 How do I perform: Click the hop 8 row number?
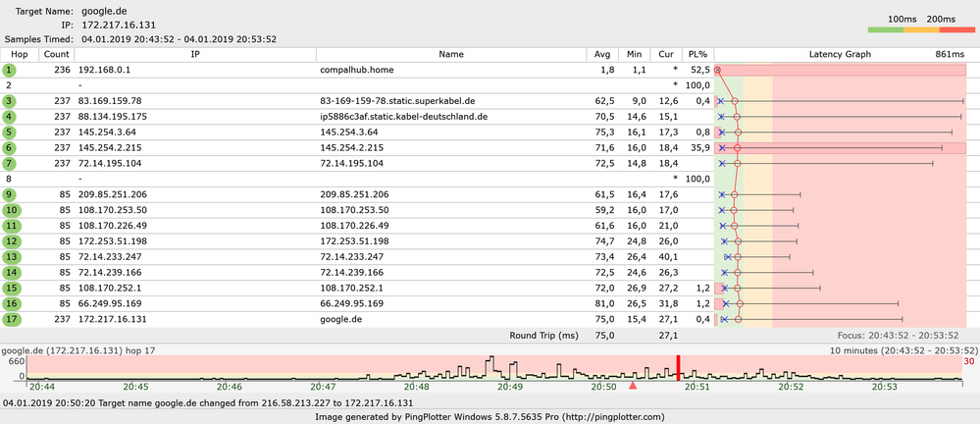click(x=9, y=179)
